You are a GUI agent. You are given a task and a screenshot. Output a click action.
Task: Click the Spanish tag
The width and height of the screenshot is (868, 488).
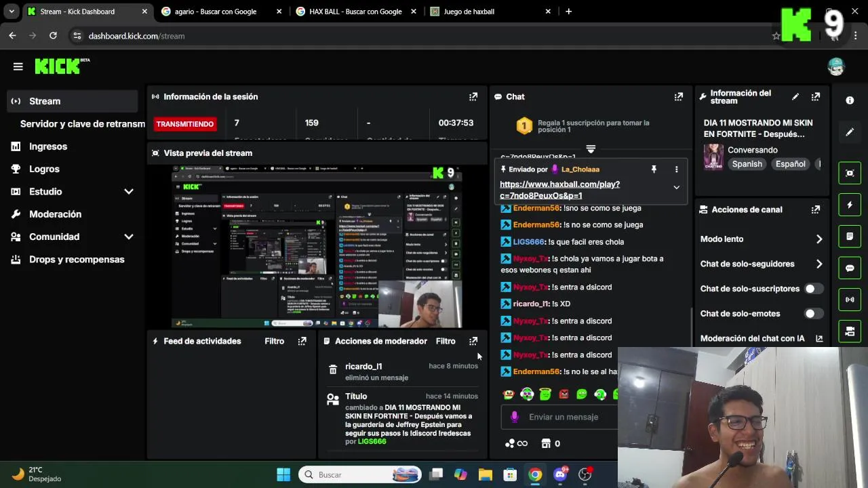click(747, 164)
